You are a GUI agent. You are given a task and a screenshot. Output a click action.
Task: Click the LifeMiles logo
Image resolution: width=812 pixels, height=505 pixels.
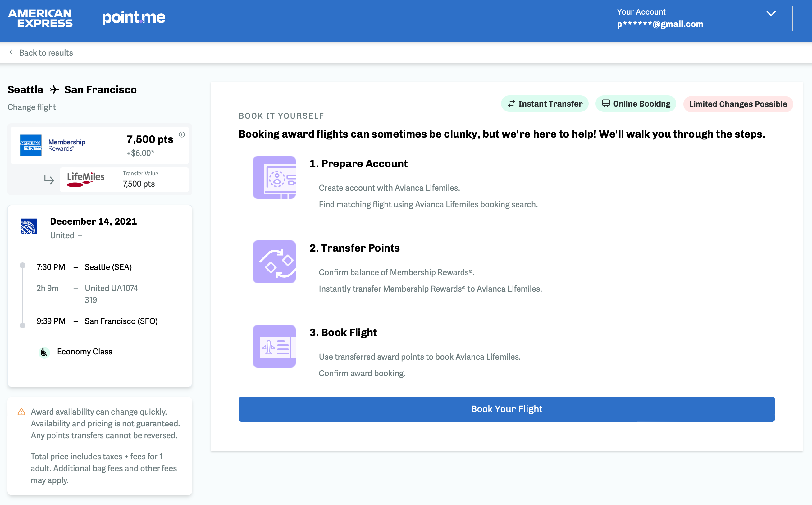[x=86, y=179]
